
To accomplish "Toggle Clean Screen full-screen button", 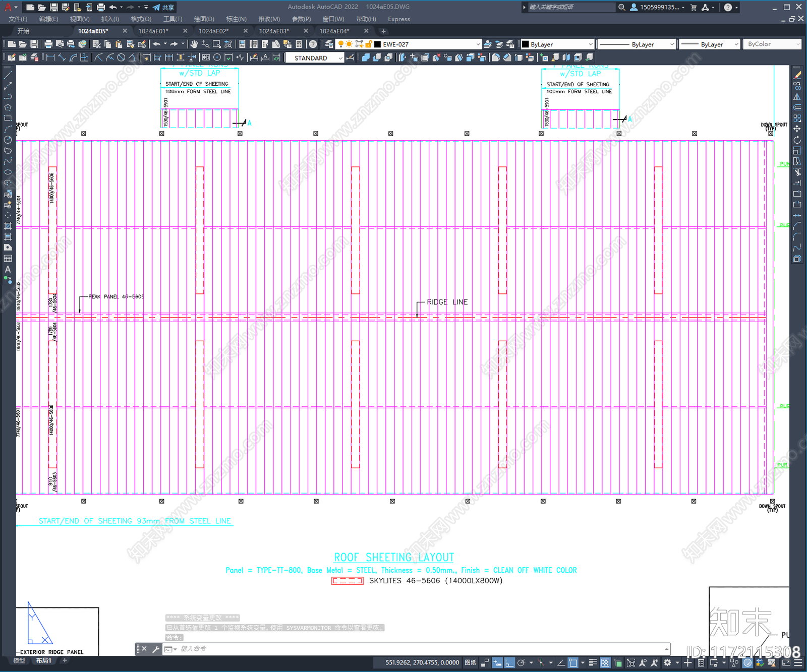I will click(x=786, y=662).
